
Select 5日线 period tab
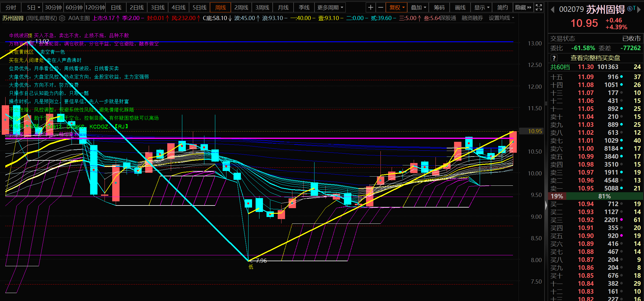click(x=200, y=7)
